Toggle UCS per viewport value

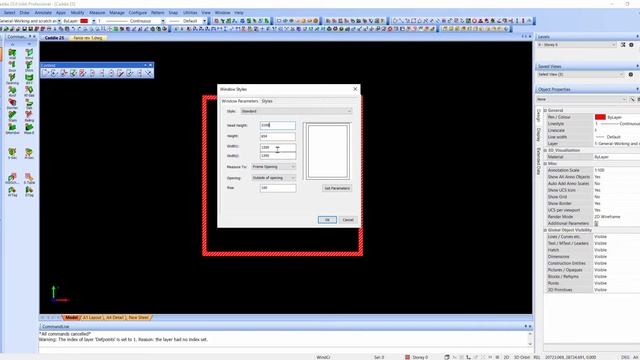tap(616, 210)
